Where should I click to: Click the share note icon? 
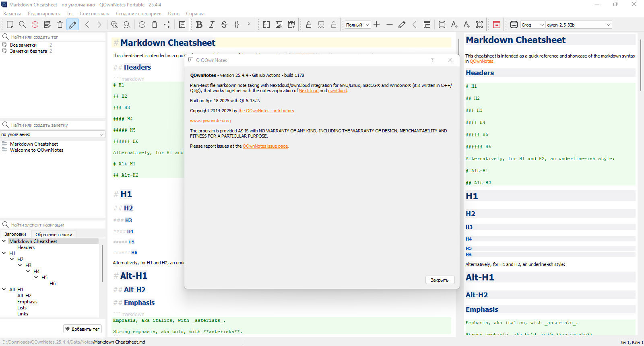[x=167, y=25]
